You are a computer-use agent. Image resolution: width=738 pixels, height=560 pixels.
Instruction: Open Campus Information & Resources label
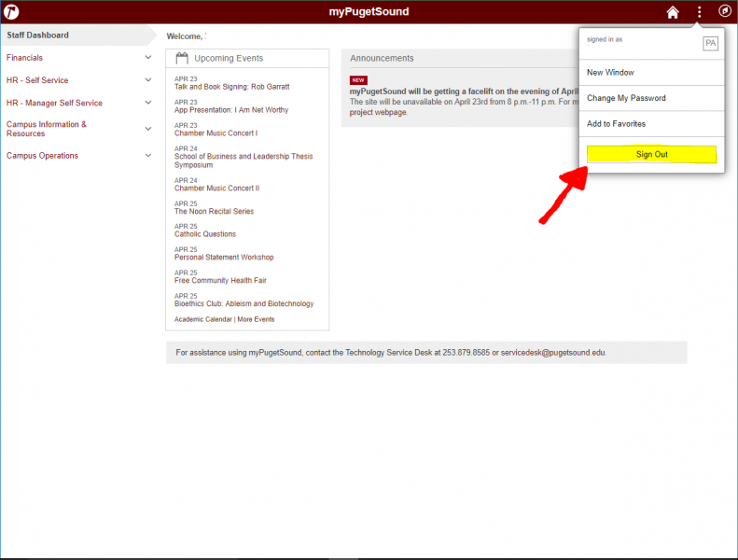click(46, 129)
